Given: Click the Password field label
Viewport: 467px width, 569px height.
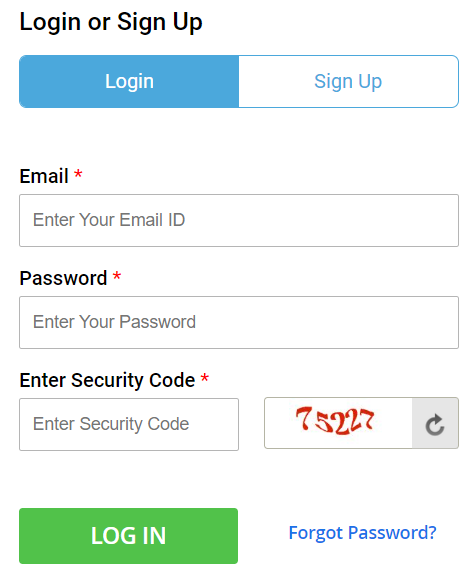Looking at the screenshot, I should [x=63, y=278].
